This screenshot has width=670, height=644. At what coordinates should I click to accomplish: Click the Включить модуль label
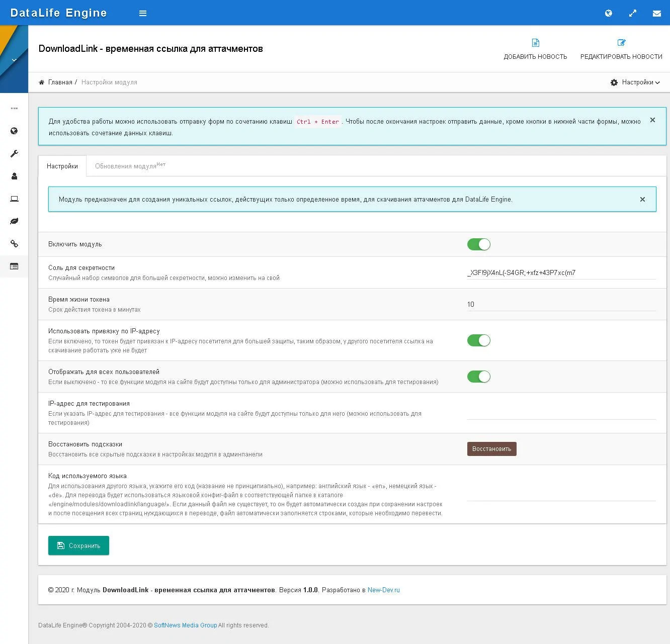pyautogui.click(x=75, y=244)
